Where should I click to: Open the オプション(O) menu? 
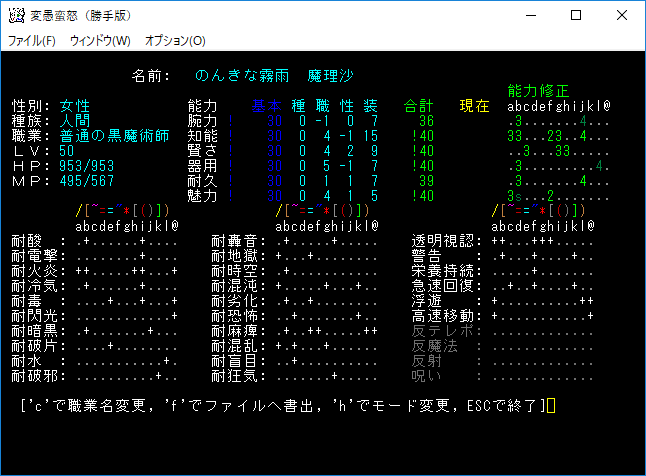[x=175, y=41]
